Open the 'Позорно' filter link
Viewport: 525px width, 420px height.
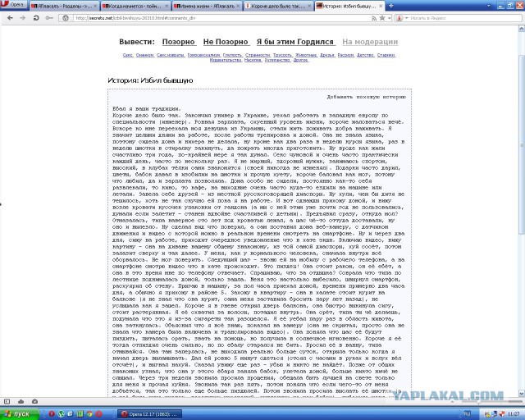click(x=179, y=42)
